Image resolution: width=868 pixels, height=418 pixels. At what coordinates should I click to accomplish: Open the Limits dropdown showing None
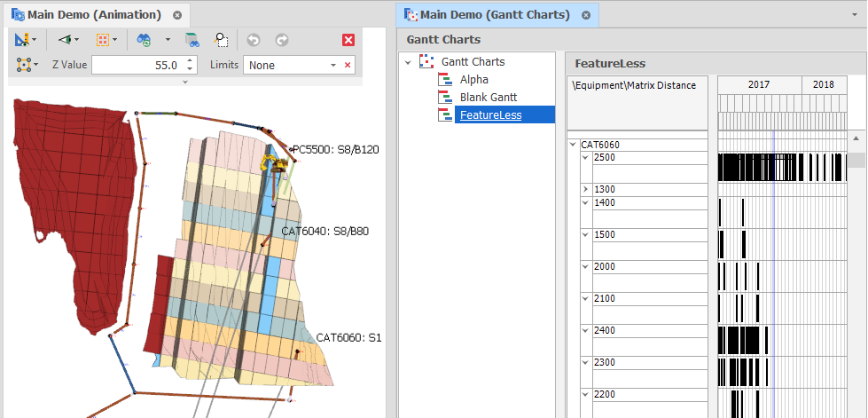[333, 65]
